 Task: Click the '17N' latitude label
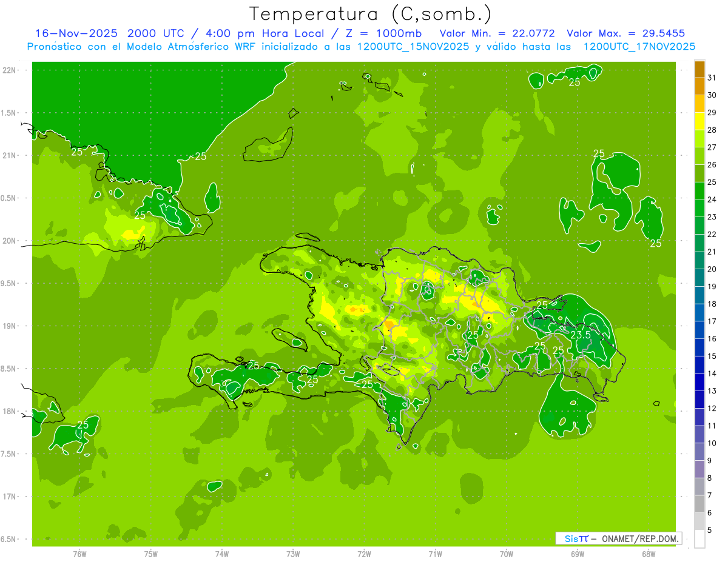(x=9, y=497)
